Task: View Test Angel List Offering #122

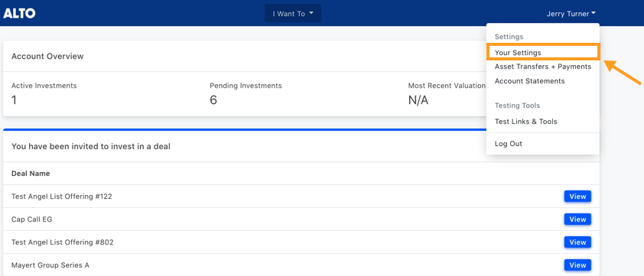Action: click(577, 196)
